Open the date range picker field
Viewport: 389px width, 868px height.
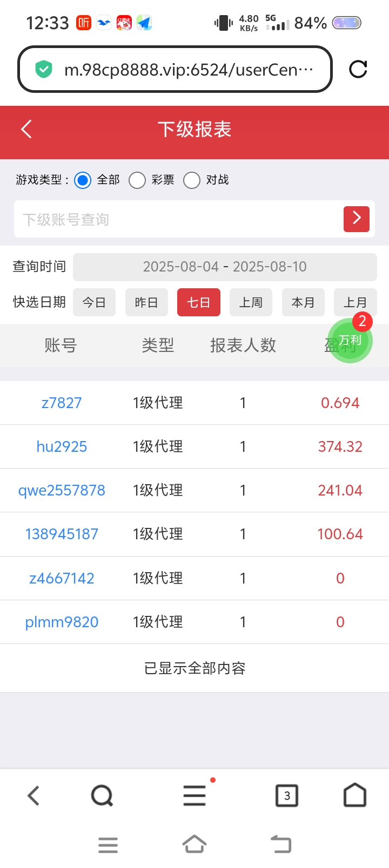tap(225, 267)
